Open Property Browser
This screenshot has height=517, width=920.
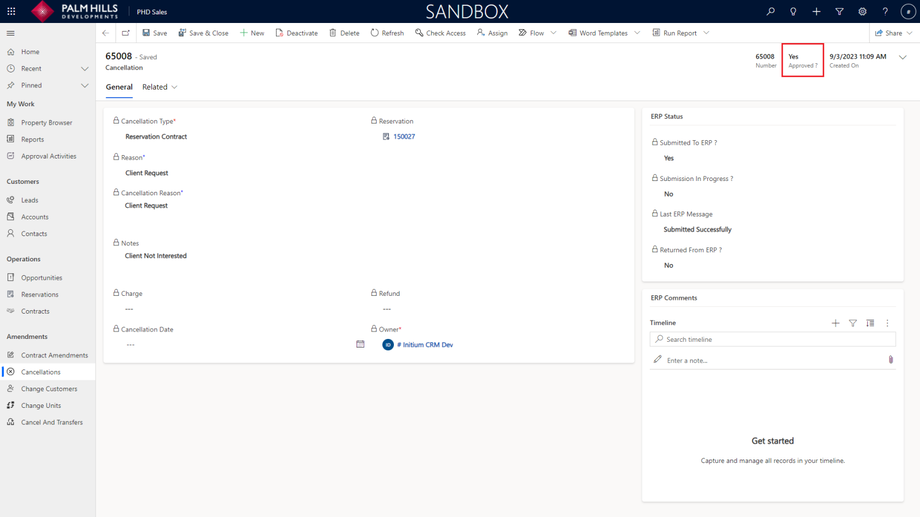click(x=48, y=123)
